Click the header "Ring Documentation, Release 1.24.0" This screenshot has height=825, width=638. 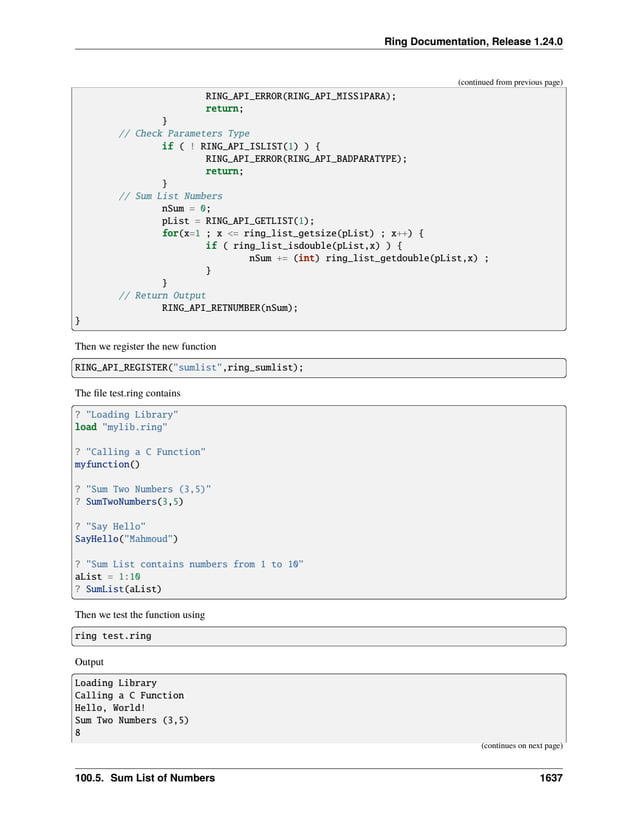pos(473,42)
